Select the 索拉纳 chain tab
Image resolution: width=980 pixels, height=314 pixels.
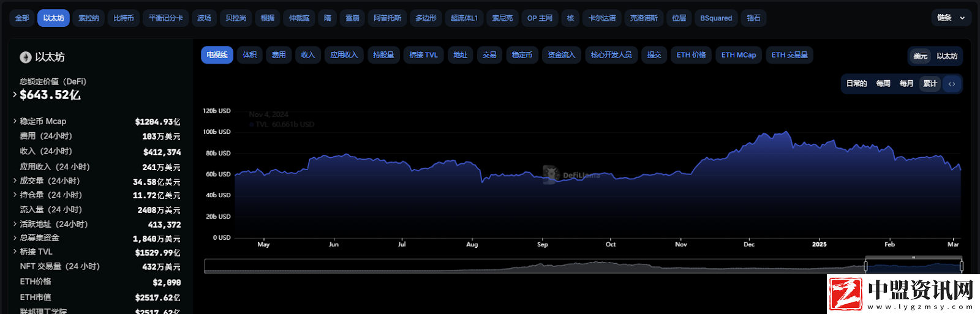(88, 18)
